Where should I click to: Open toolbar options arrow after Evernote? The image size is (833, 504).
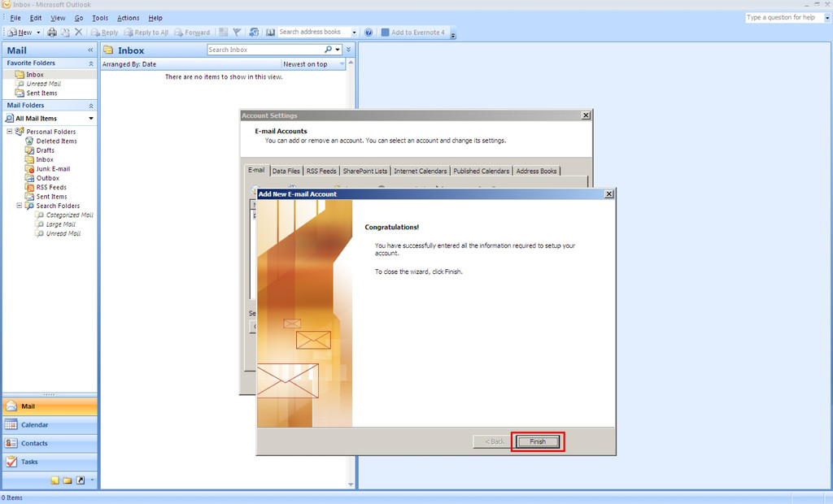(x=453, y=34)
